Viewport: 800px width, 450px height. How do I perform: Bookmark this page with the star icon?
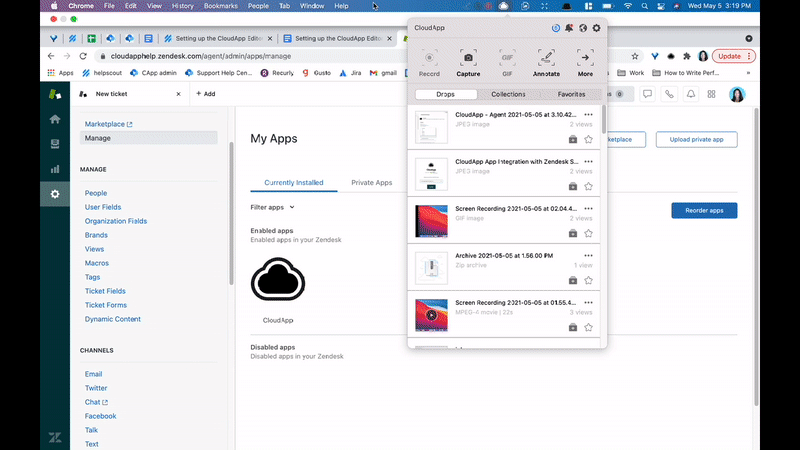click(x=635, y=56)
